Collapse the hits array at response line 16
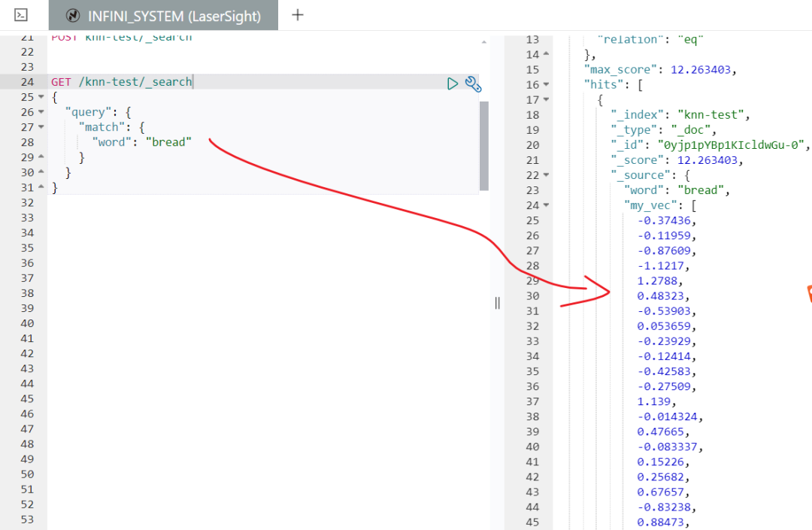The height and width of the screenshot is (530, 812). tap(546, 84)
